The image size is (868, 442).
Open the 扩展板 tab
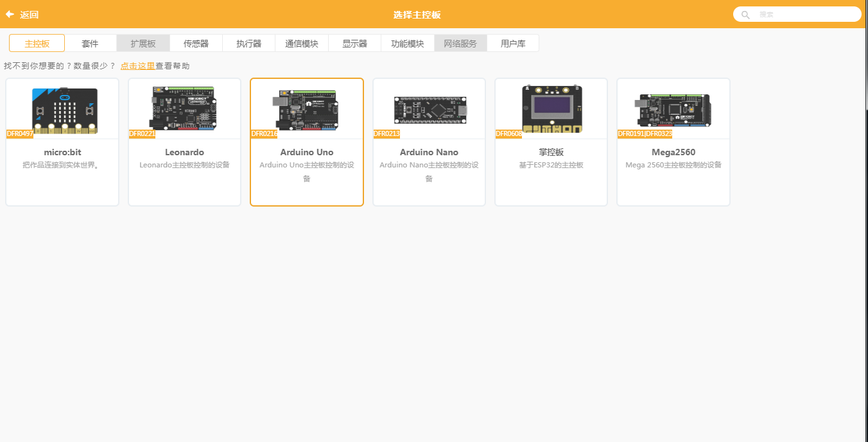[x=143, y=44]
